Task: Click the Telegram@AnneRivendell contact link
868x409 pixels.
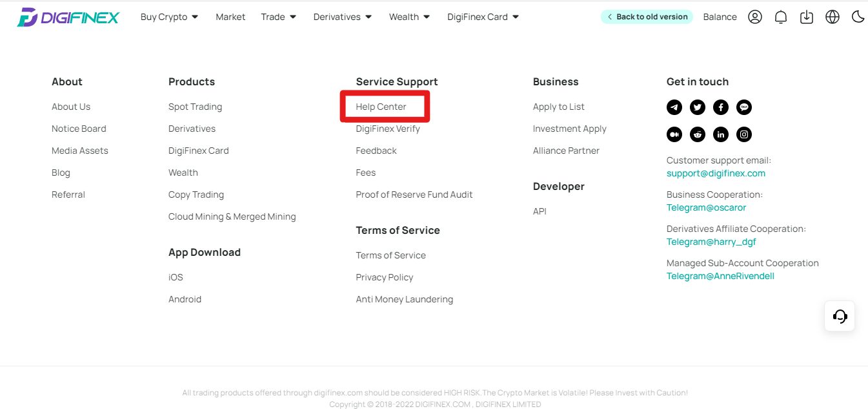Action: (720, 276)
